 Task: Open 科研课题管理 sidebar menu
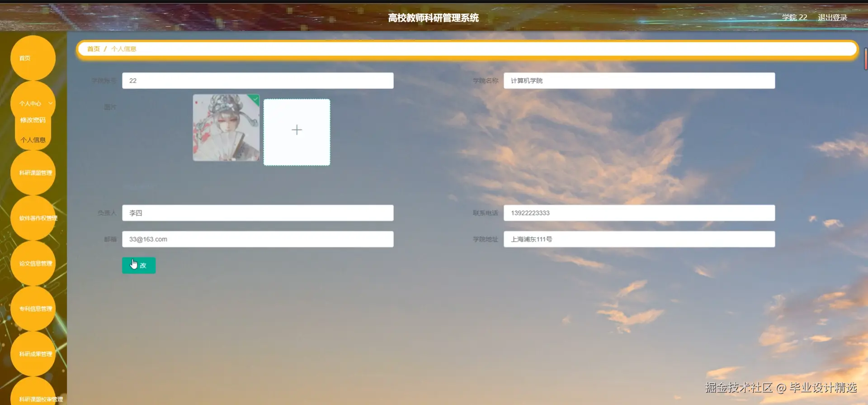[x=33, y=172]
